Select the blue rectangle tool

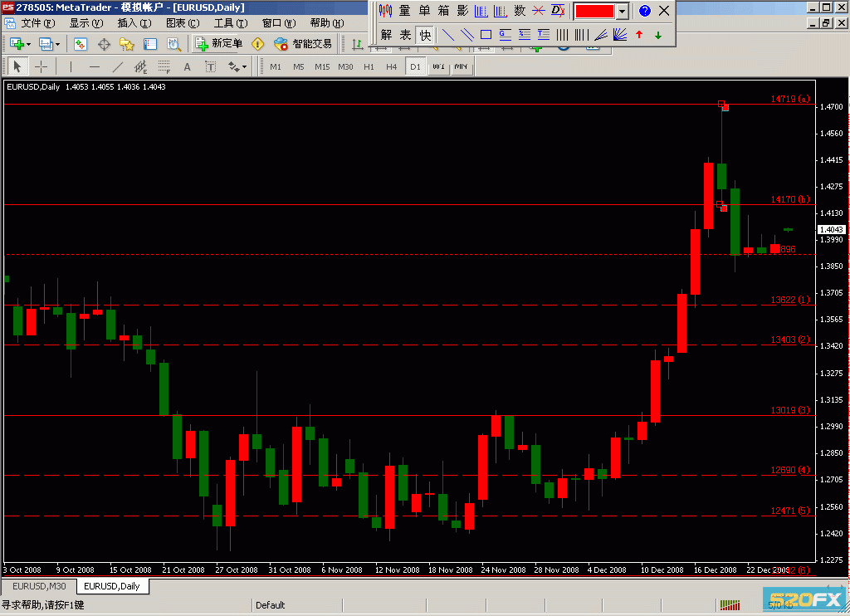(486, 35)
